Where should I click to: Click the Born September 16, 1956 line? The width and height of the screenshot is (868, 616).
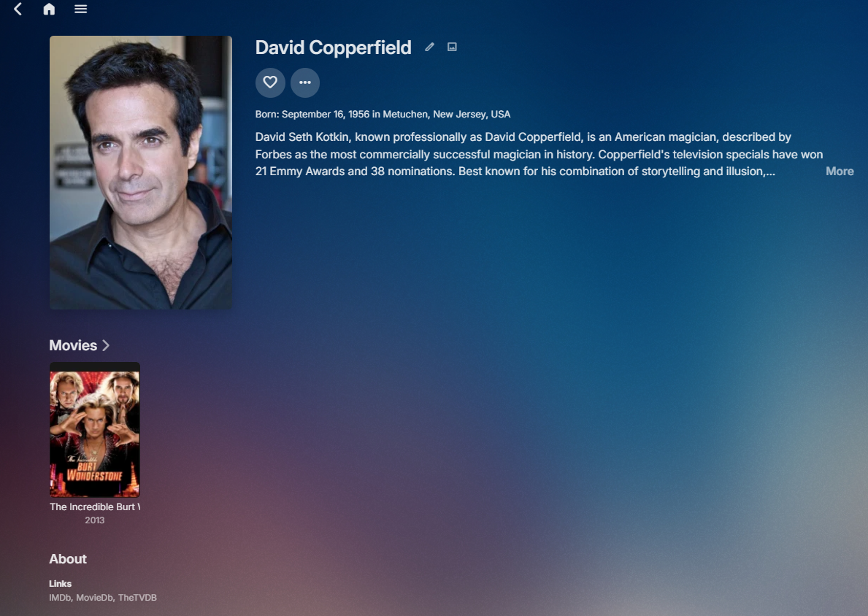pyautogui.click(x=383, y=115)
